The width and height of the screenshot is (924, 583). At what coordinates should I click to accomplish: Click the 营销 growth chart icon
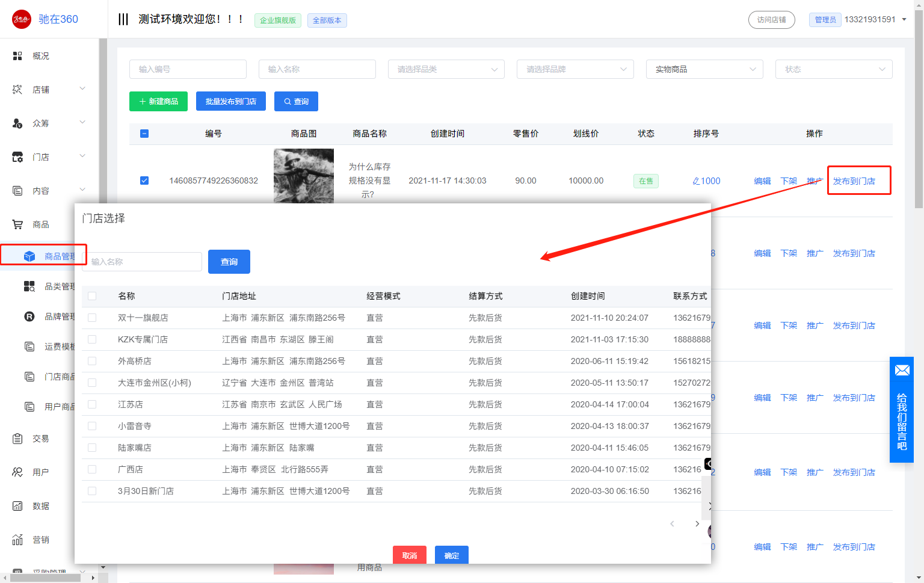pyautogui.click(x=17, y=540)
